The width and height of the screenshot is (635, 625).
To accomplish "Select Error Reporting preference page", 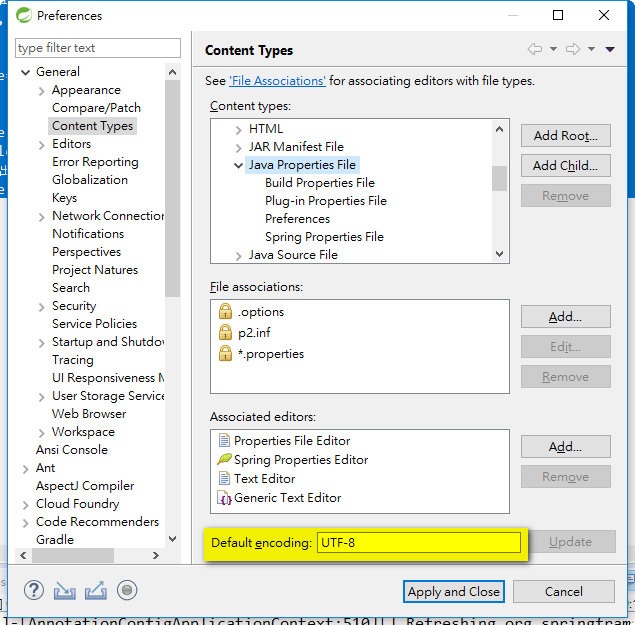I will coord(95,162).
